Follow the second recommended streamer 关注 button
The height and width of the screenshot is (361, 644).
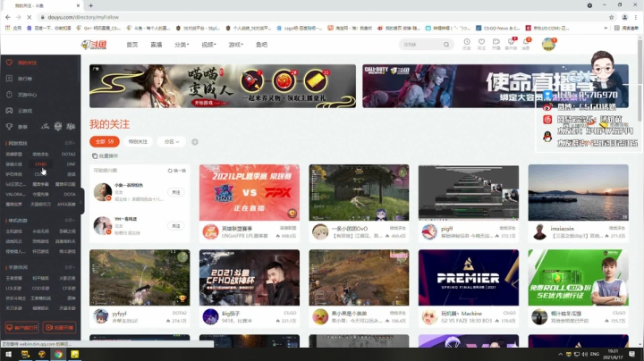tap(176, 226)
